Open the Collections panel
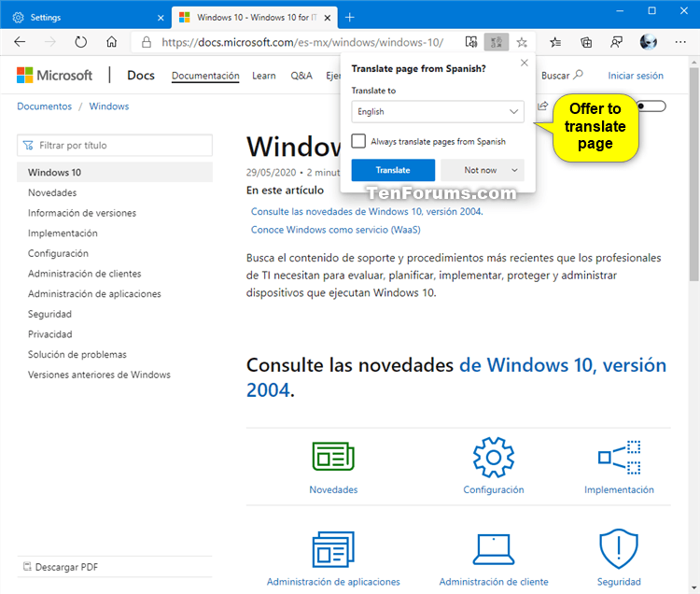 coord(586,42)
